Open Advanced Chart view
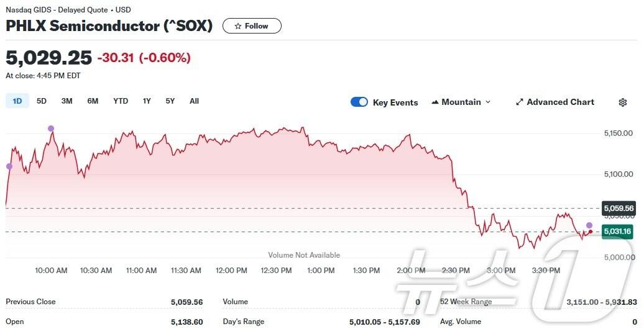644x334 pixels. 554,102
